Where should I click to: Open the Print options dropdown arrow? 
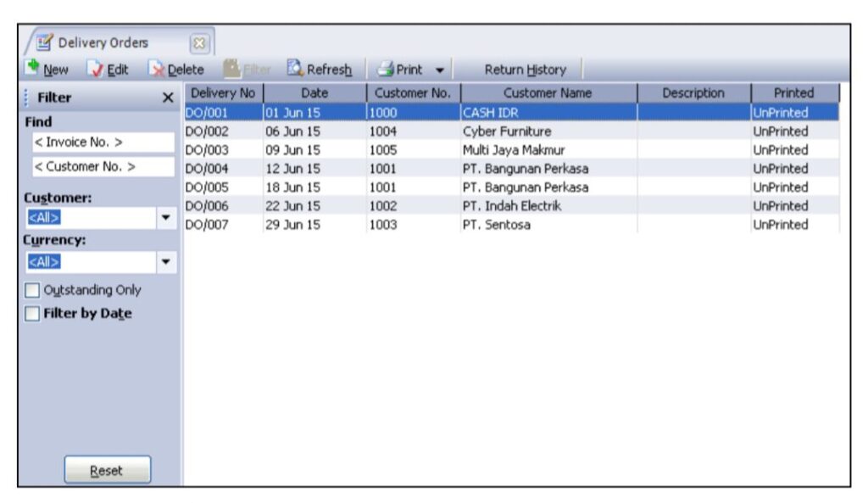(440, 70)
